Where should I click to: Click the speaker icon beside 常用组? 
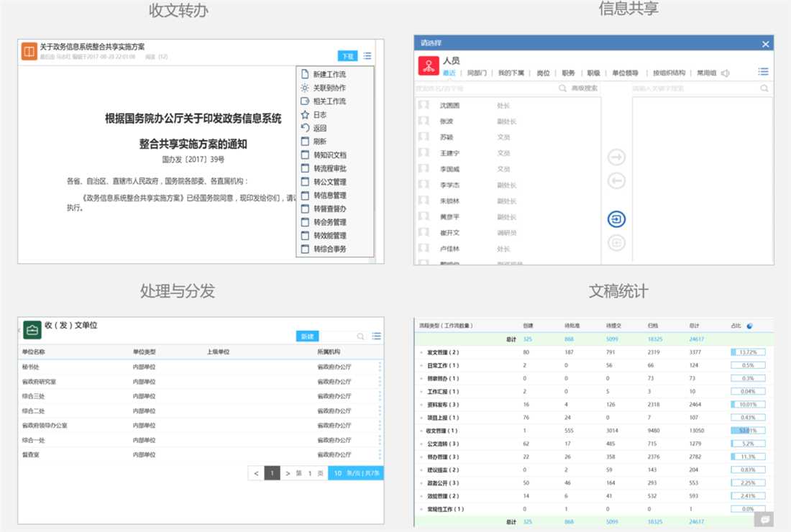coord(726,73)
